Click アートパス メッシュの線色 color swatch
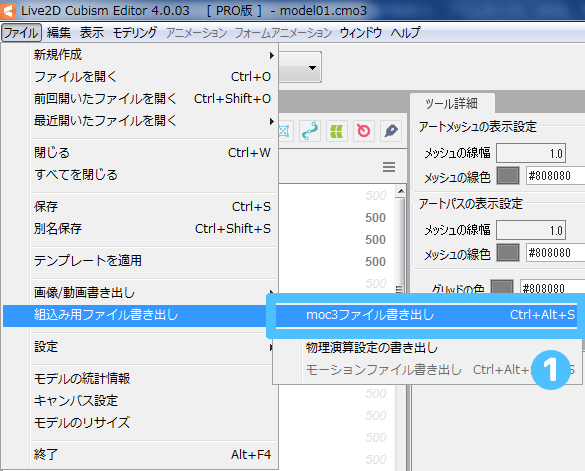Image resolution: width=585 pixels, height=471 pixels. (508, 253)
